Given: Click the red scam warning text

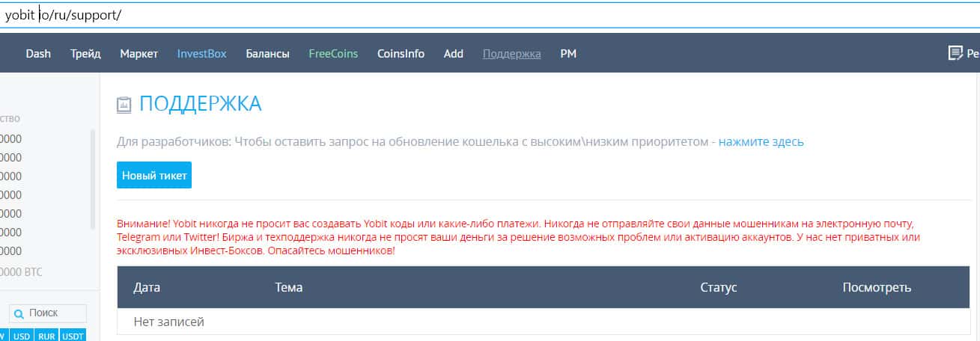Looking at the screenshot, I should click(x=518, y=237).
